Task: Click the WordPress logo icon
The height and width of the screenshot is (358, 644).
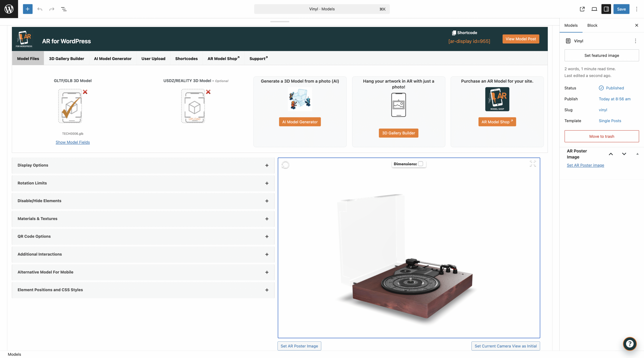Action: [x=9, y=9]
